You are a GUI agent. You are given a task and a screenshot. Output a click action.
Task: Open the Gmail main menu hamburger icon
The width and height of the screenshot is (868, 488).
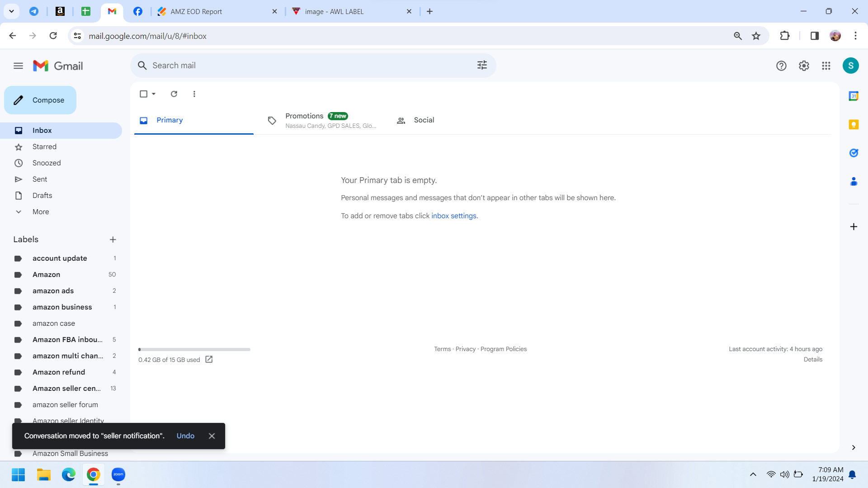pyautogui.click(x=18, y=66)
